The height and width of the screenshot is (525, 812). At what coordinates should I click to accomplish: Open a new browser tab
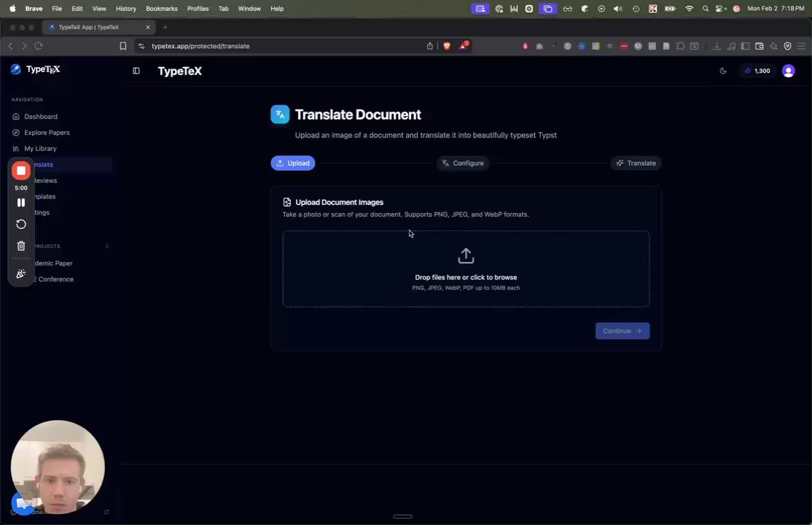(x=165, y=28)
